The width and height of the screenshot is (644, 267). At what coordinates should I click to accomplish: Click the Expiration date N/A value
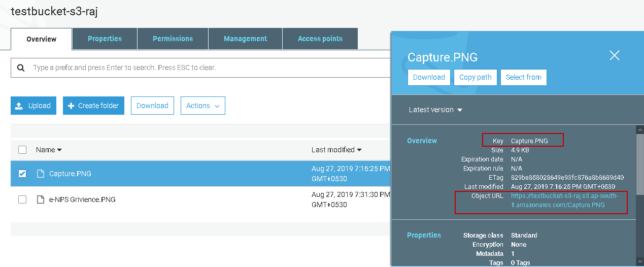coord(517,159)
